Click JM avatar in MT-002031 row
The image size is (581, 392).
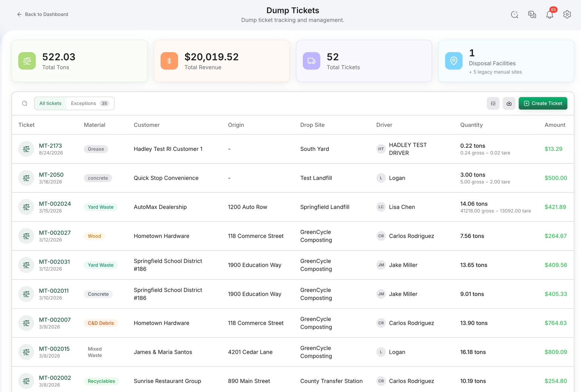click(381, 265)
